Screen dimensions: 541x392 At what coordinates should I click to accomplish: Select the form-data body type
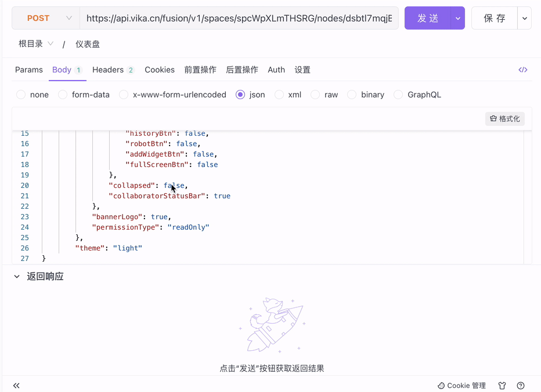point(63,95)
